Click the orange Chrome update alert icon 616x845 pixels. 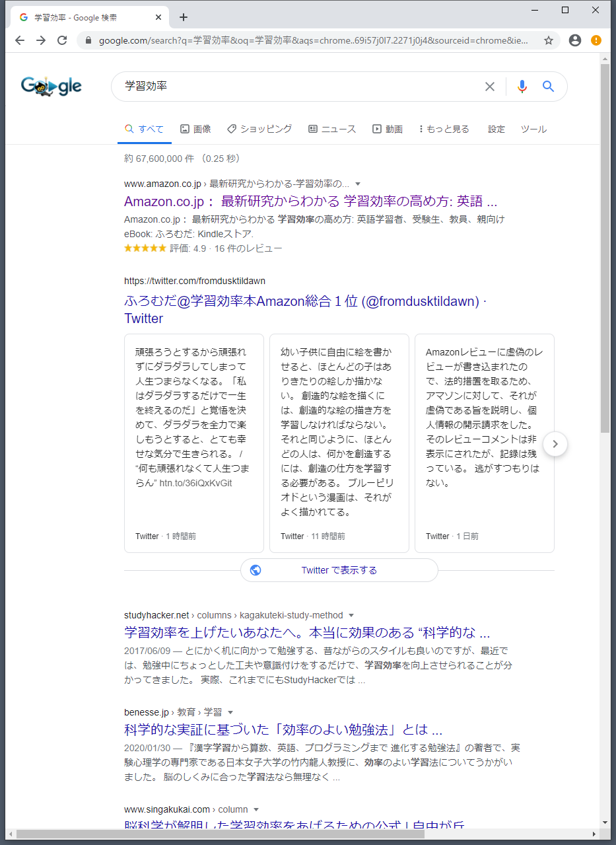pyautogui.click(x=596, y=40)
